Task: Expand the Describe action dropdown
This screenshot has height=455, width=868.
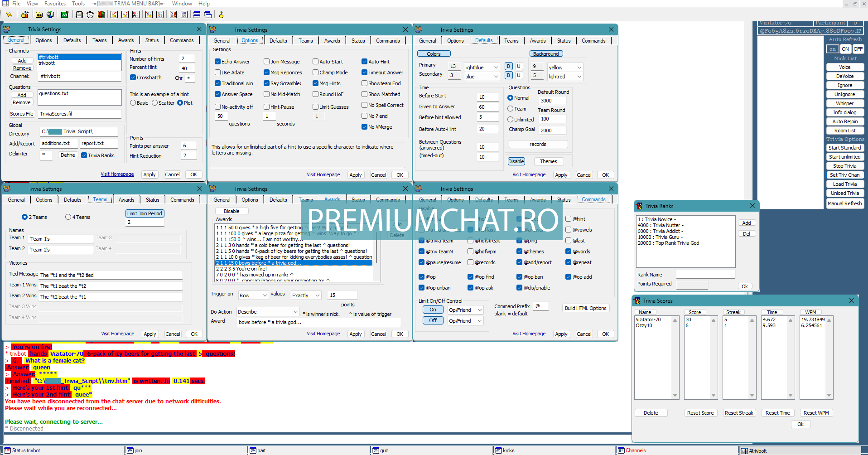Action: click(295, 312)
